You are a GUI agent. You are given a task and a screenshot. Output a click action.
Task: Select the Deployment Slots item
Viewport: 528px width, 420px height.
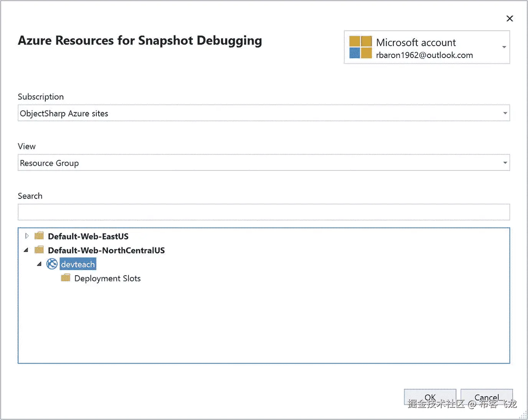click(x=107, y=278)
